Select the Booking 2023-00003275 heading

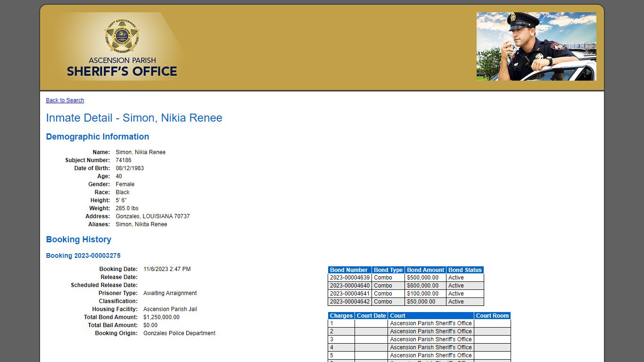point(83,256)
